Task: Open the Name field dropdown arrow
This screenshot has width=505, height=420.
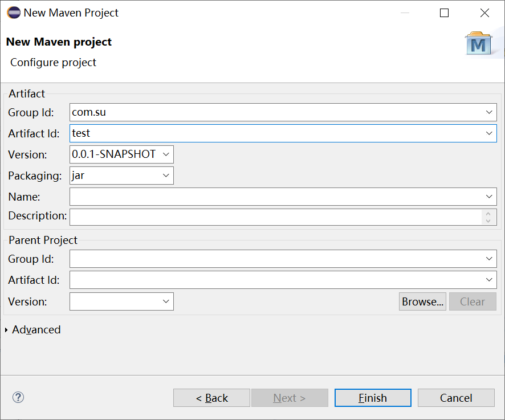Action: click(x=489, y=197)
